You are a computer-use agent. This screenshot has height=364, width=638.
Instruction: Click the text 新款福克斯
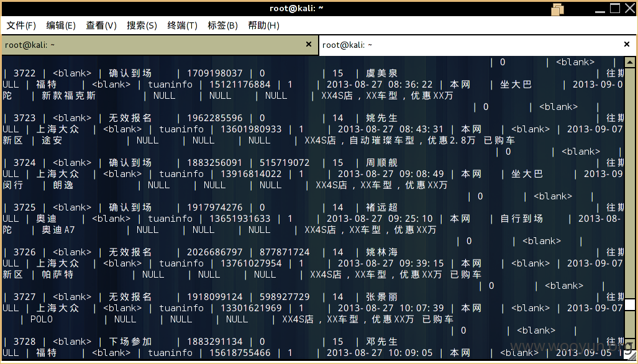point(69,96)
